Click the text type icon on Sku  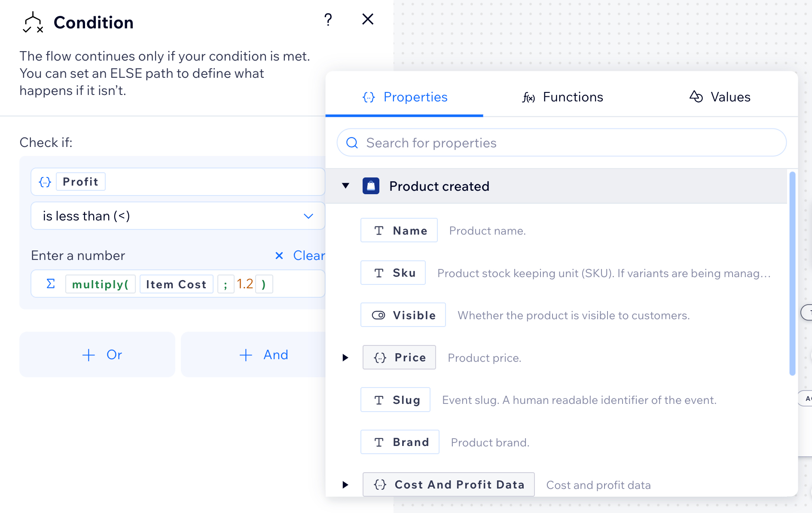[x=379, y=273]
